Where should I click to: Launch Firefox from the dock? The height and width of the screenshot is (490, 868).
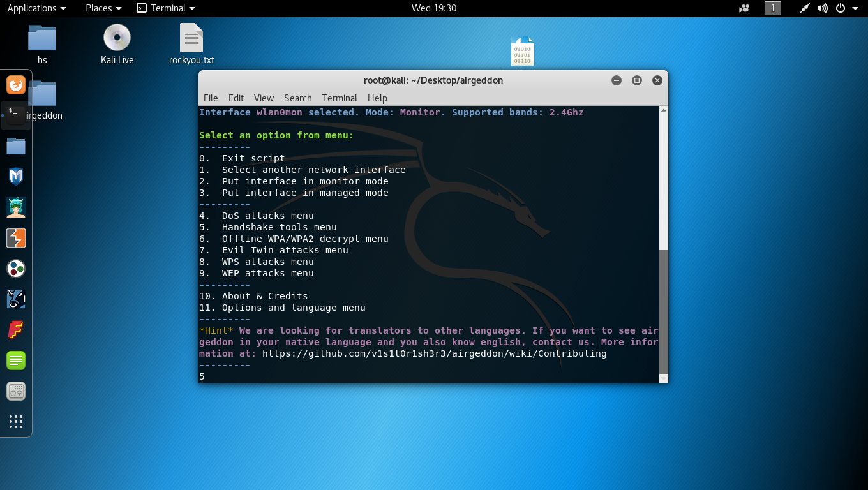coord(16,84)
